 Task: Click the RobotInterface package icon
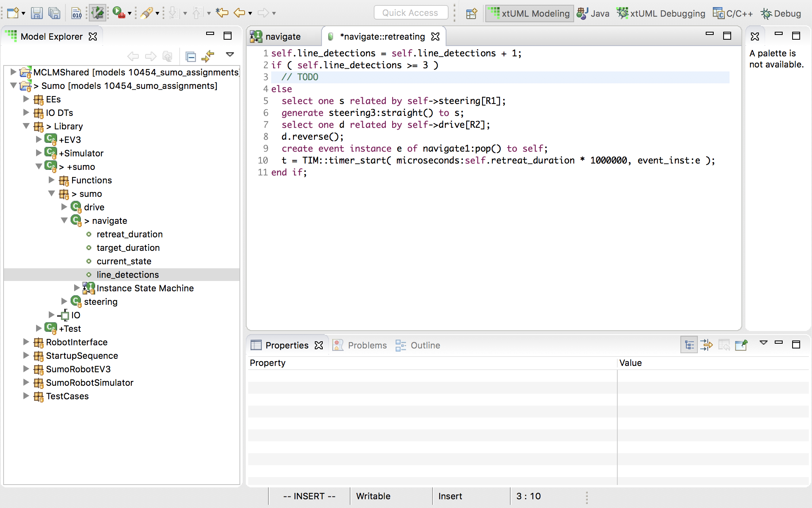point(38,342)
